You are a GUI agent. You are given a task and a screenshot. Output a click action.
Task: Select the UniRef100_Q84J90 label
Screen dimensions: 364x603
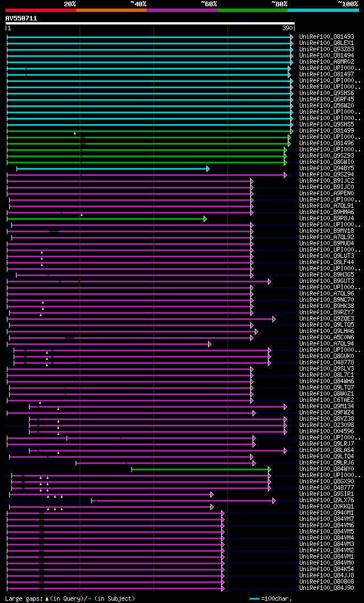tap(327, 588)
